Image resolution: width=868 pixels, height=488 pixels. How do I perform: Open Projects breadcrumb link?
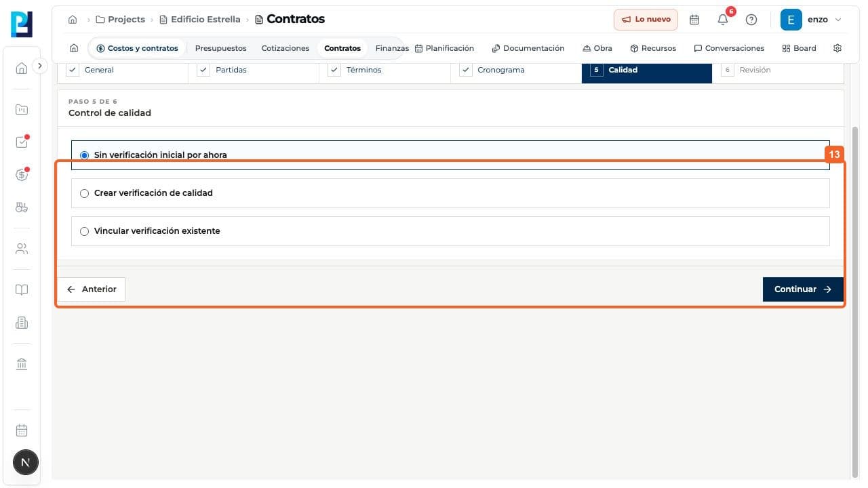tap(121, 20)
